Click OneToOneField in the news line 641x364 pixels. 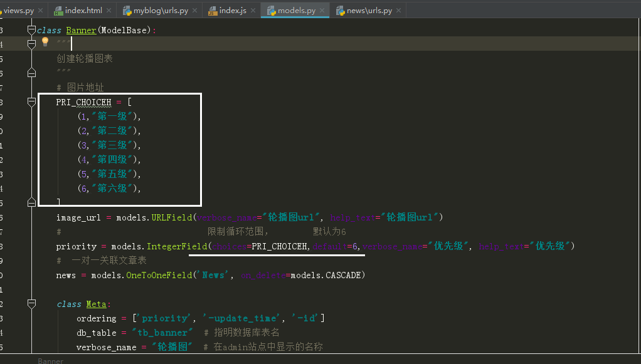coord(159,275)
